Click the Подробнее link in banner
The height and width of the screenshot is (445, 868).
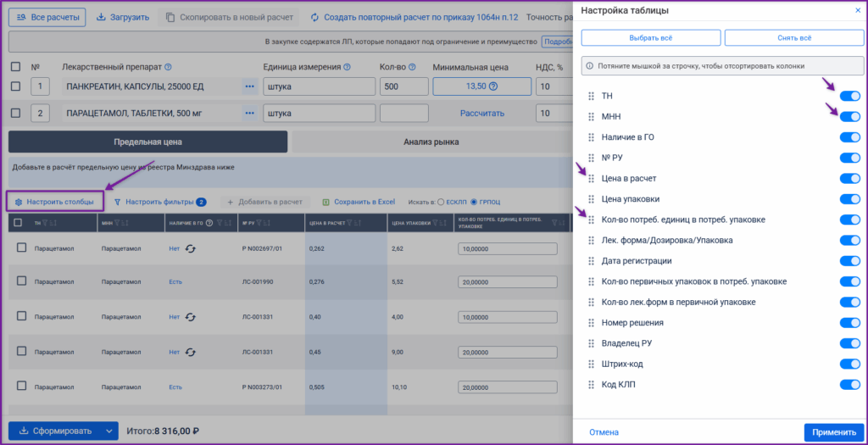(x=557, y=42)
